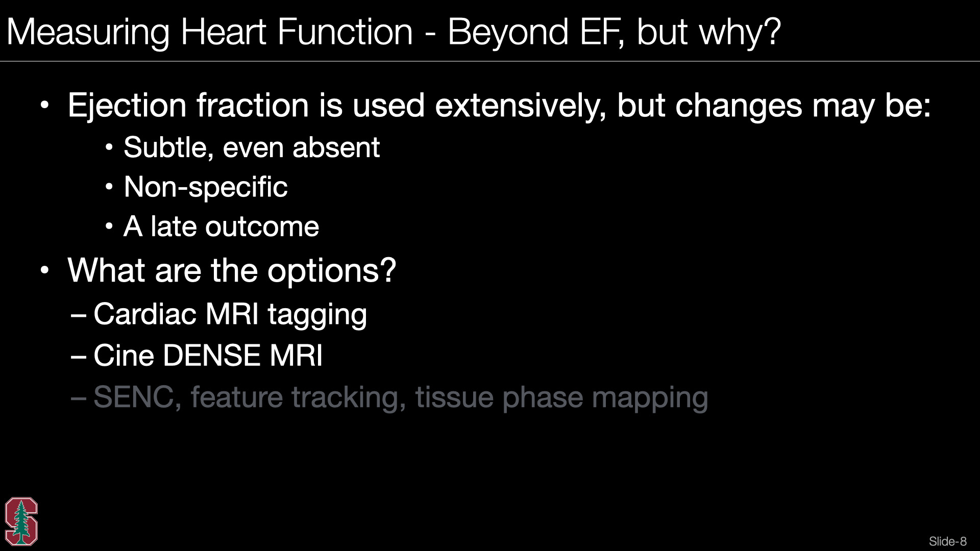Click the Ejection fraction bullet text
This screenshot has width=980, height=551.
[x=499, y=106]
